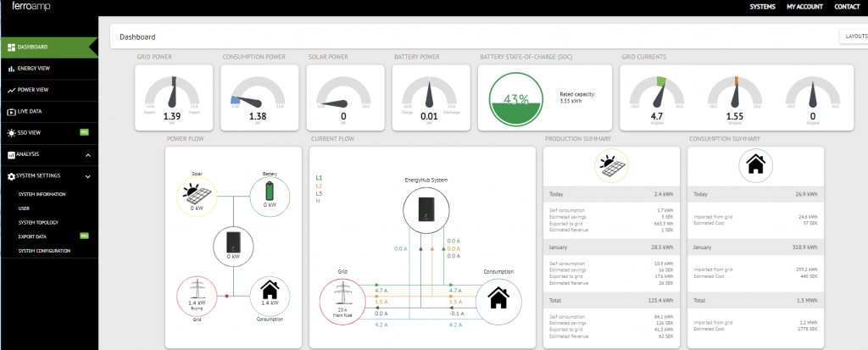Open System Topology under System Settings
This screenshot has height=350, width=868.
pos(38,222)
